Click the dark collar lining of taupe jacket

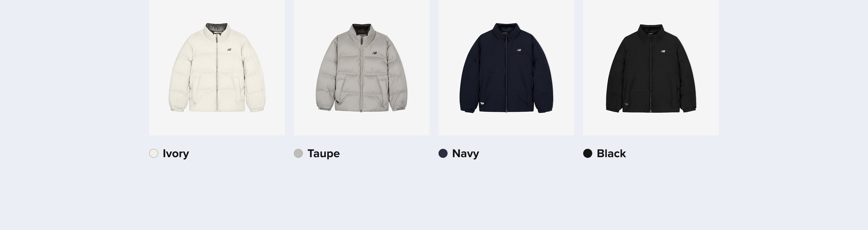pos(362,27)
